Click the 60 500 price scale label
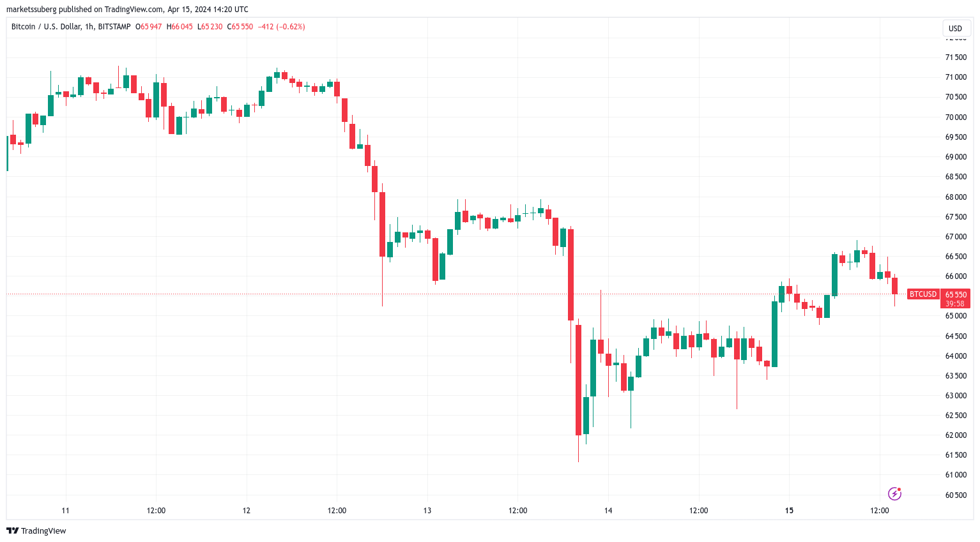 [x=956, y=495]
